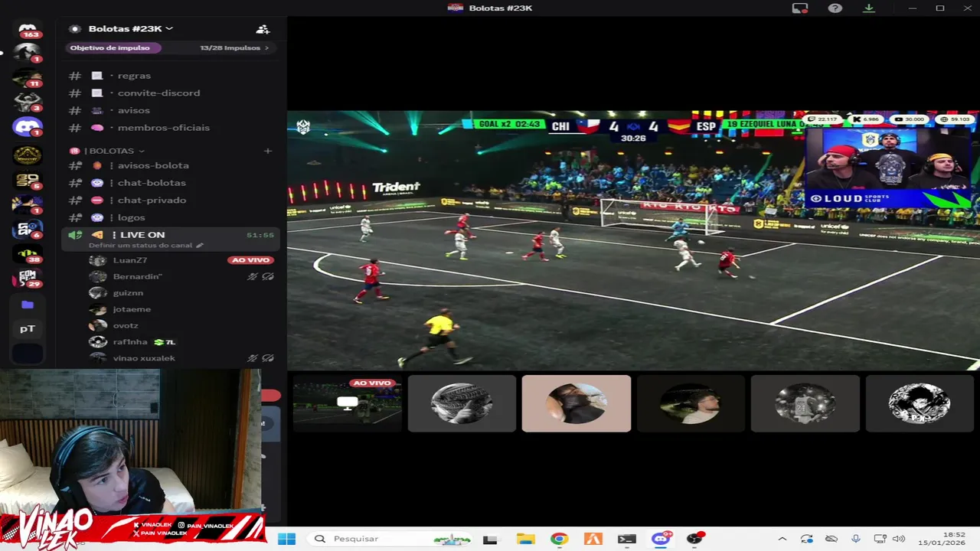Open Direct Messages with the 163 badge

click(x=28, y=30)
